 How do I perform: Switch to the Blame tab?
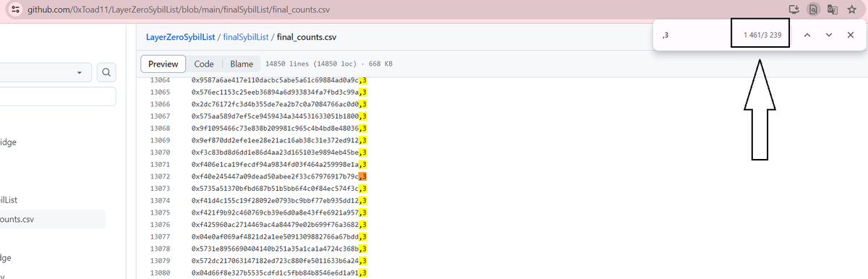click(241, 64)
